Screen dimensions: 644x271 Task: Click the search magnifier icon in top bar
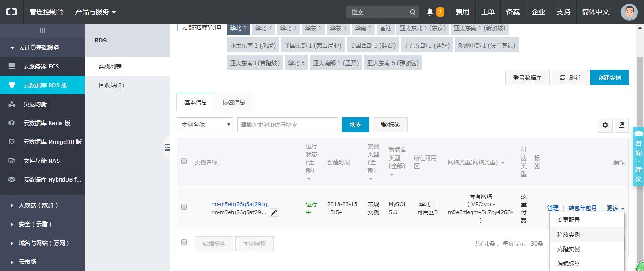(x=413, y=12)
